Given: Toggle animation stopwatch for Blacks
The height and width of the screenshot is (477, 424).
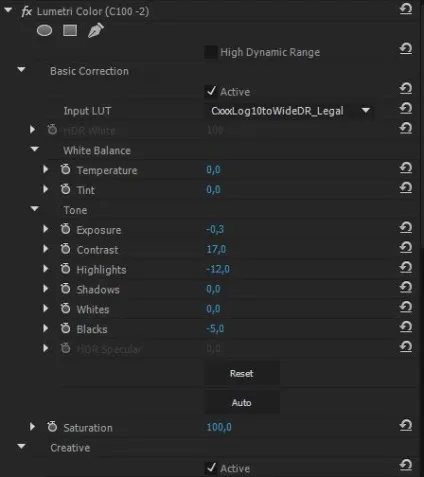Looking at the screenshot, I should pos(65,328).
